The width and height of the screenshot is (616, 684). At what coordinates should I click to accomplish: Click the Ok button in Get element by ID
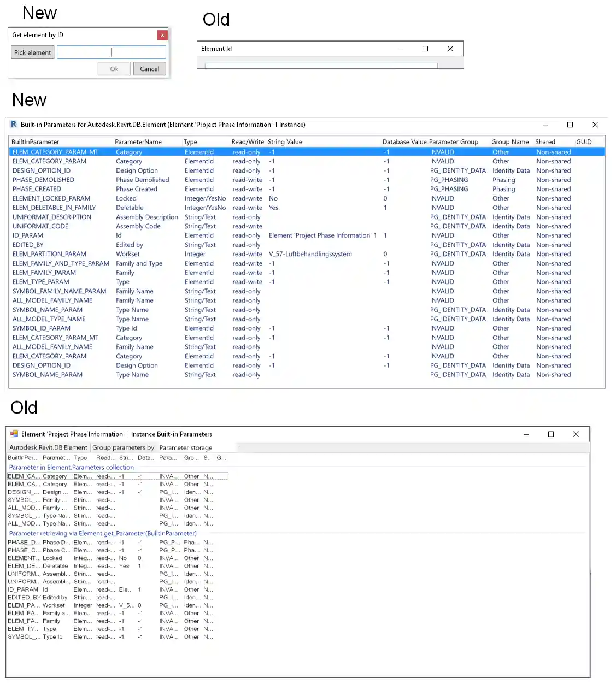pyautogui.click(x=114, y=69)
